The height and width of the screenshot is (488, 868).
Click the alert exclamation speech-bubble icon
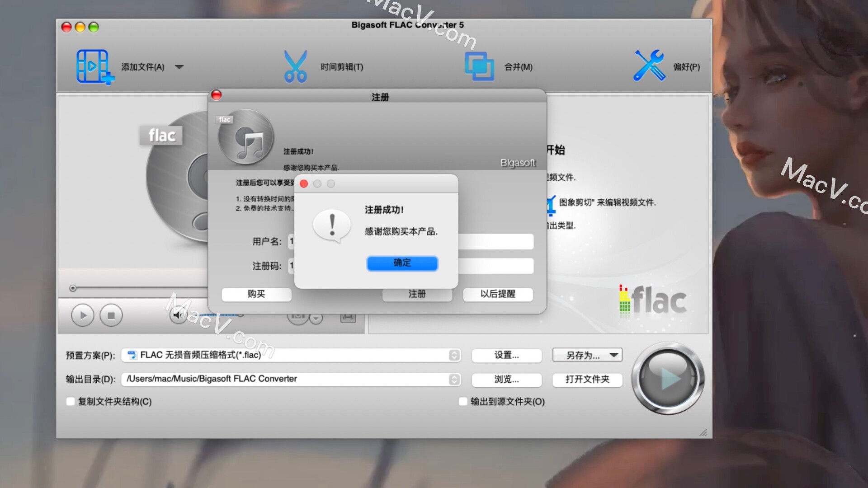tap(332, 227)
